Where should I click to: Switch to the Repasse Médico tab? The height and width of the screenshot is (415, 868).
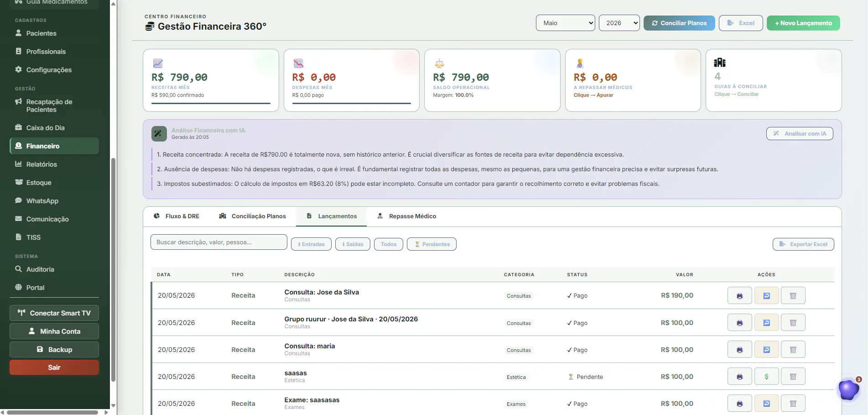(407, 216)
